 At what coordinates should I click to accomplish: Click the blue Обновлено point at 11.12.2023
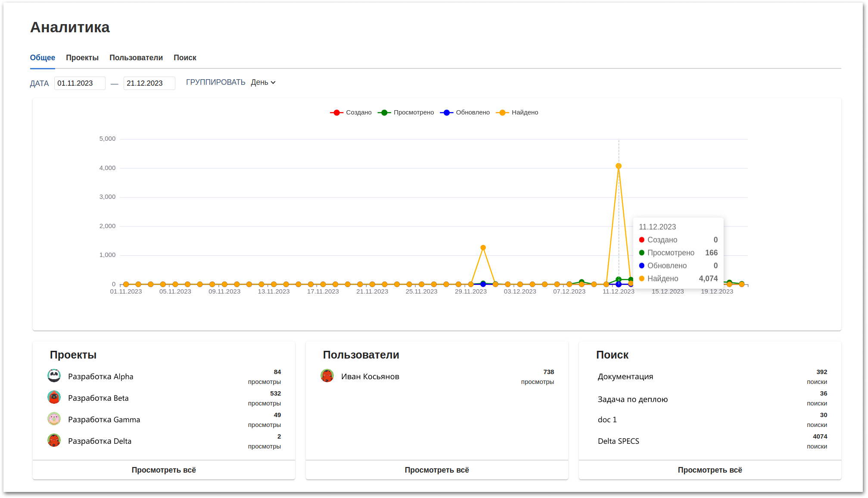coord(619,284)
